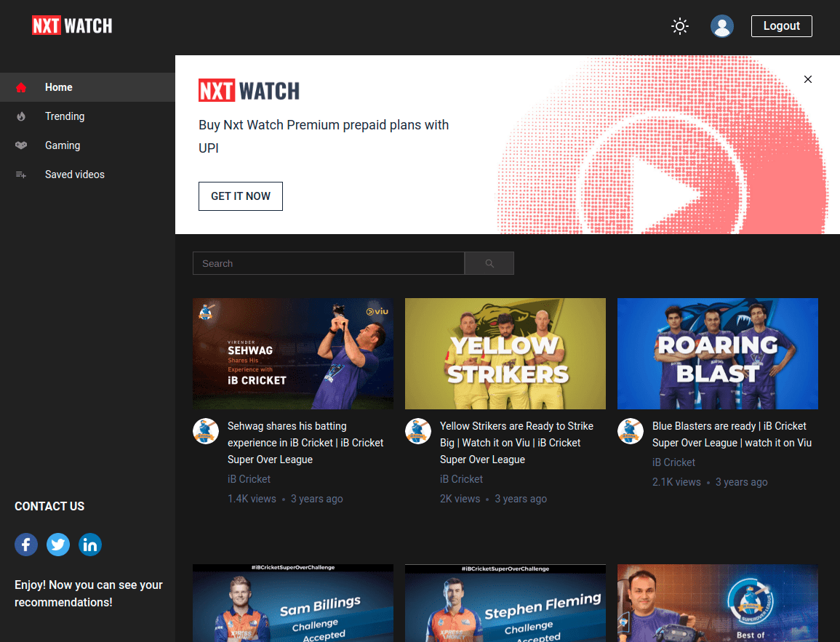Go to the Trending section
Viewport: 840px width, 642px height.
[87, 116]
